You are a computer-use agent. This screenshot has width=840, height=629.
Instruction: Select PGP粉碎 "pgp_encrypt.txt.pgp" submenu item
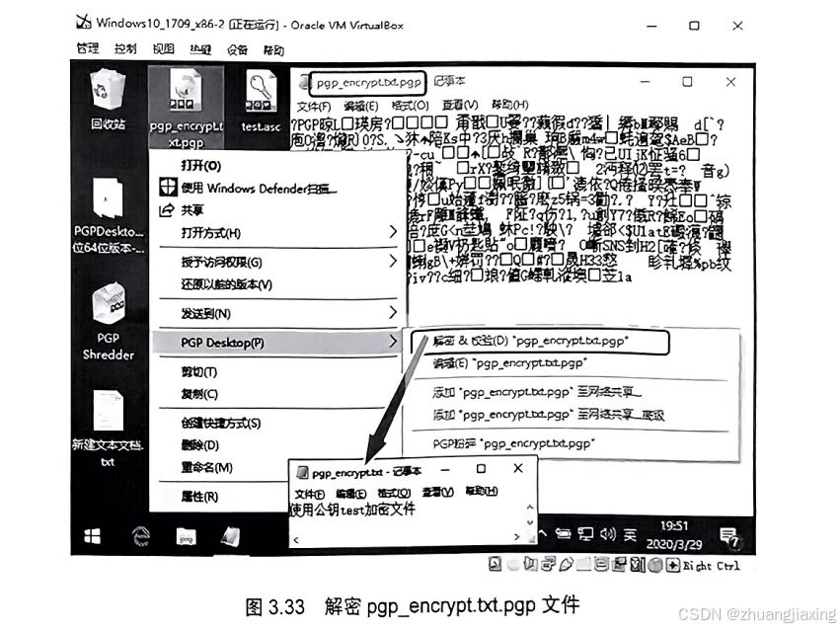513,443
